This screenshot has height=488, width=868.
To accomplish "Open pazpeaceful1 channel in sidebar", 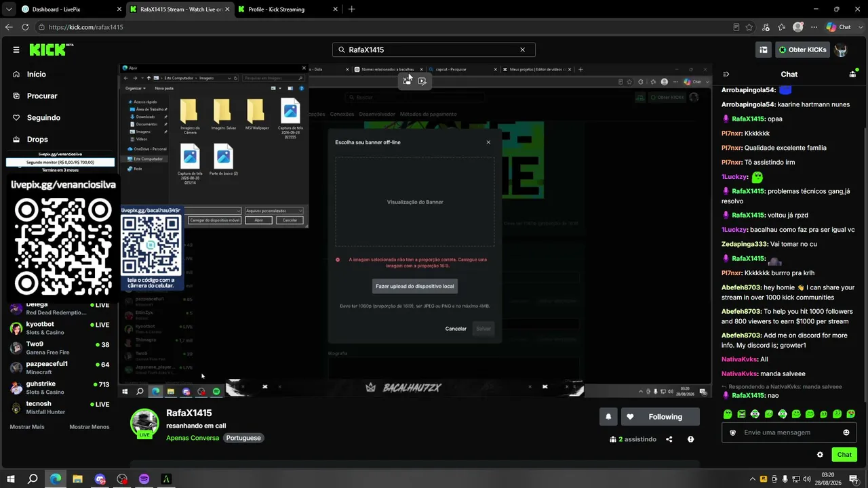I will pyautogui.click(x=60, y=368).
